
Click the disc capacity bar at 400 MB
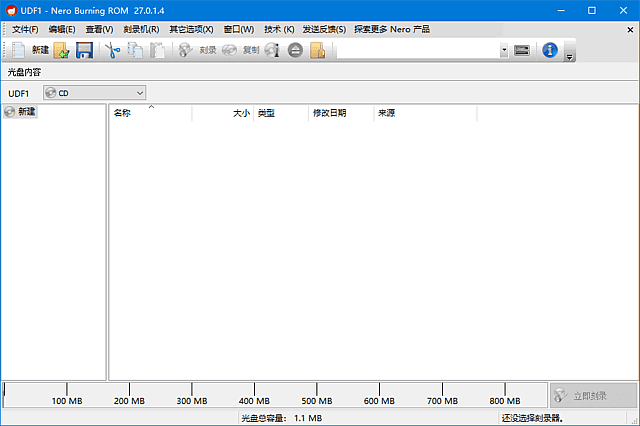pos(255,393)
